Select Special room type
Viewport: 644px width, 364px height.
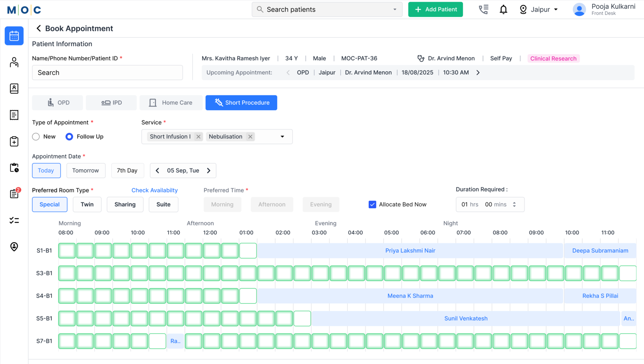pyautogui.click(x=50, y=204)
